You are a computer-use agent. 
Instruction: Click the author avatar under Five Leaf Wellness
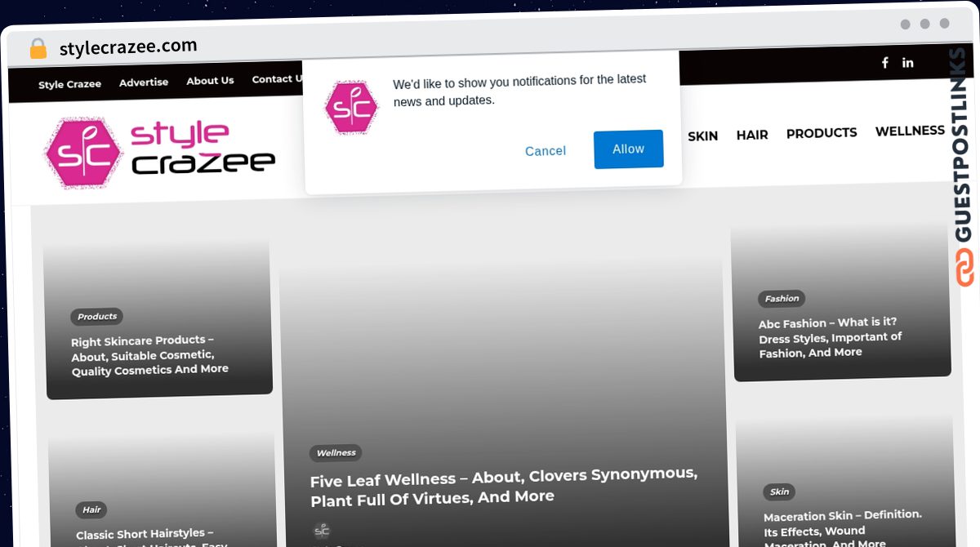coord(322,531)
